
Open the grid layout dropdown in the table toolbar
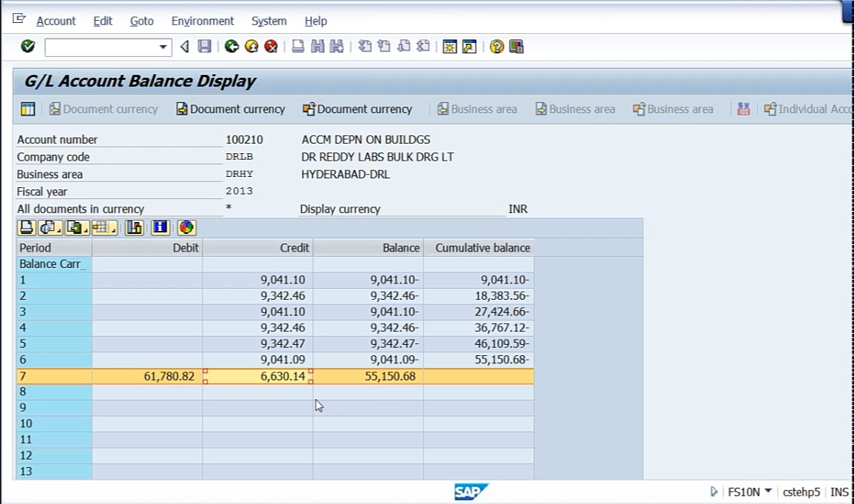point(104,228)
